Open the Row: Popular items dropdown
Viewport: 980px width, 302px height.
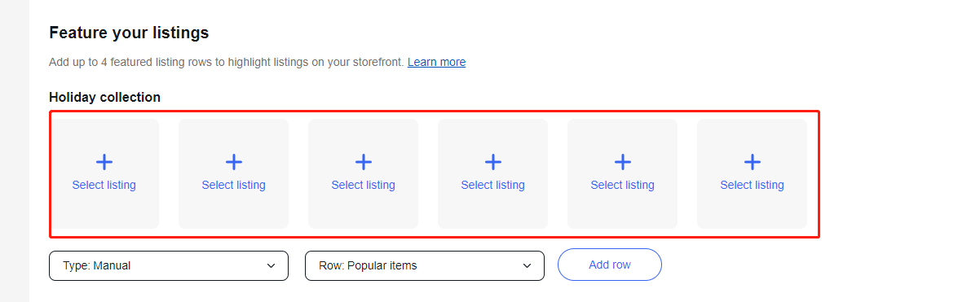pyautogui.click(x=425, y=265)
